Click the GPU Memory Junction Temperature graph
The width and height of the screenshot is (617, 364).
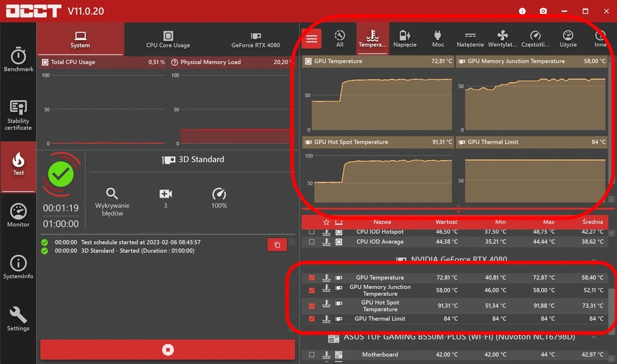pyautogui.click(x=531, y=101)
